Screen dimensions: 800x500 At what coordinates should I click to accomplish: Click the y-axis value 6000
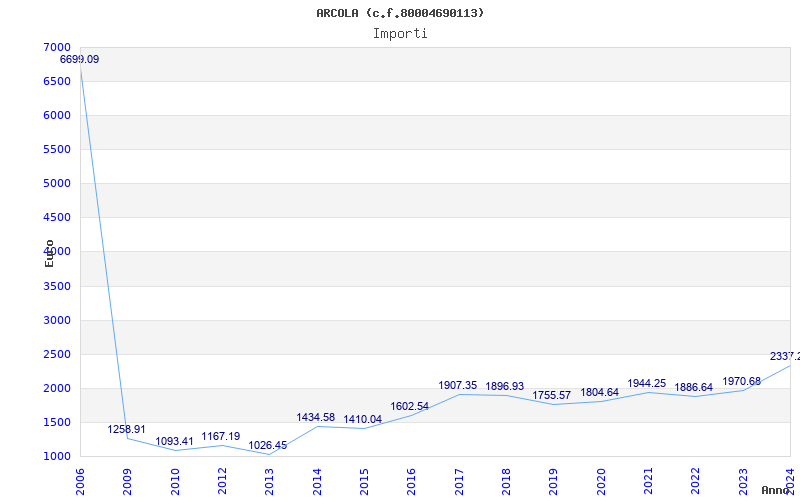[x=57, y=115]
